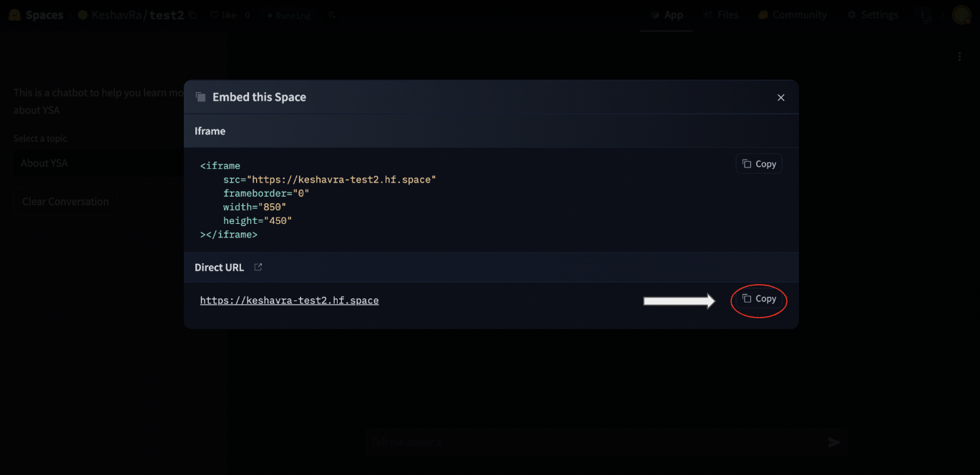980x475 pixels.
Task: Open the external link icon beside Direct URL
Action: coord(258,266)
